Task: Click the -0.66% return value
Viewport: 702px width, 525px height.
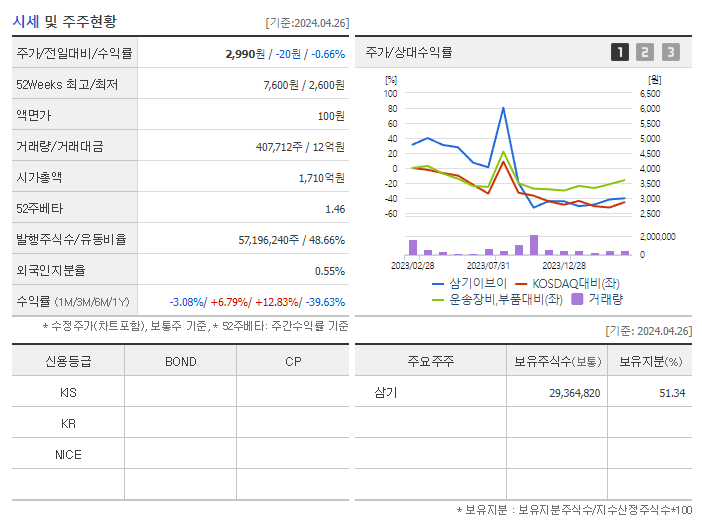Action: (x=328, y=54)
